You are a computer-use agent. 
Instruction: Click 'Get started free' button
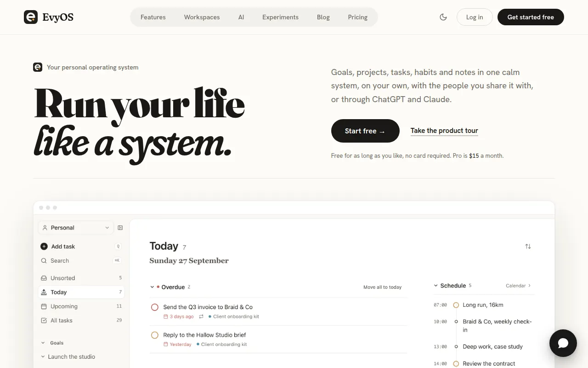pos(531,17)
